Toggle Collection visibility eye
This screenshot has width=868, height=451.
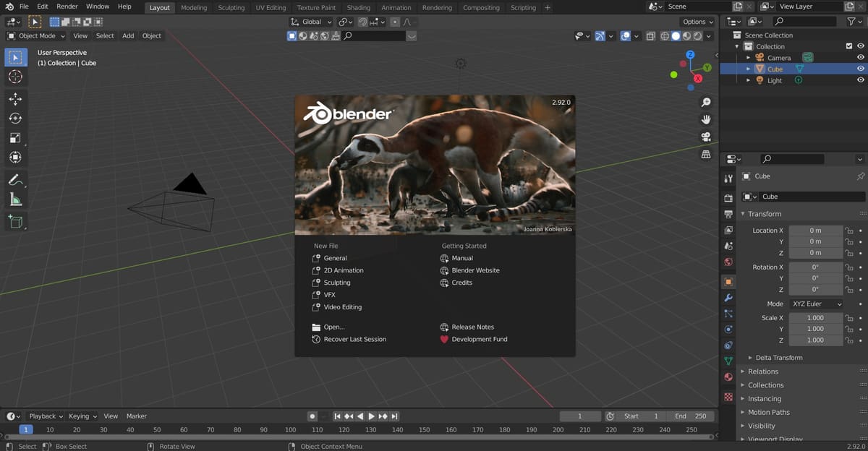pos(861,46)
